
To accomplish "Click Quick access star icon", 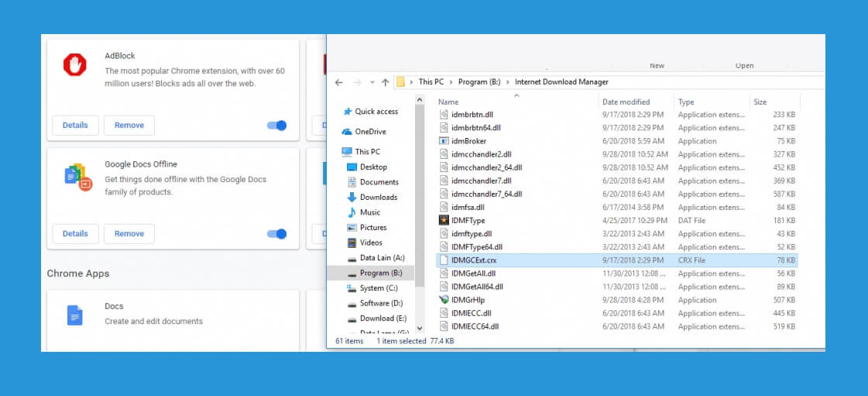I will 347,112.
